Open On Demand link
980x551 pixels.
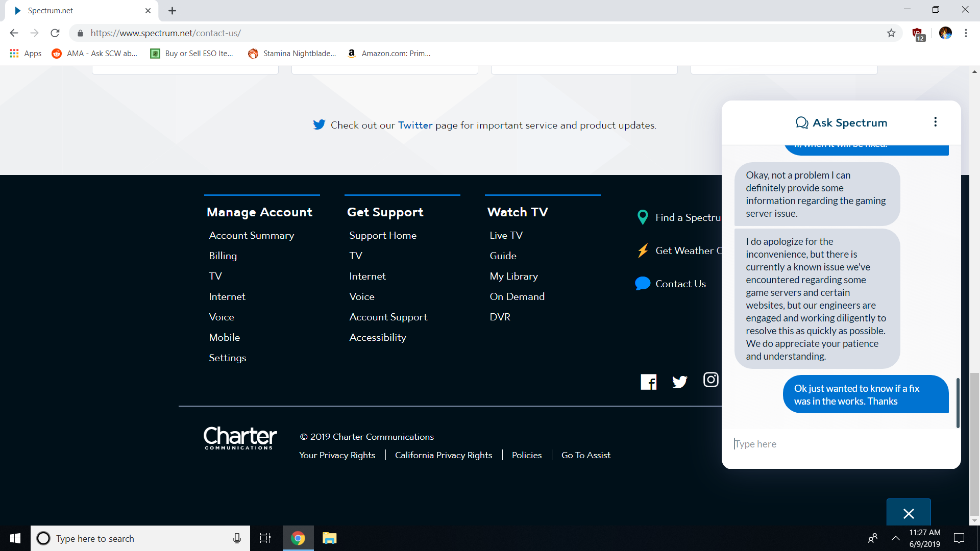(x=517, y=296)
